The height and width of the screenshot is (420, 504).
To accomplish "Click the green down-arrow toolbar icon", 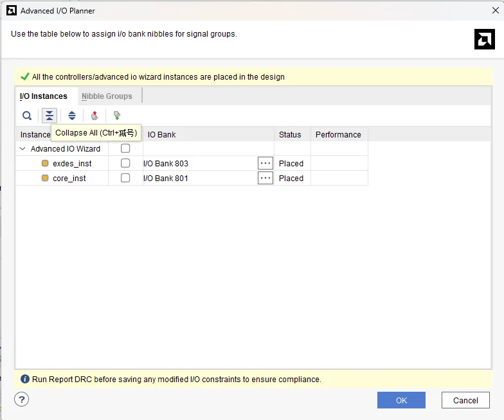I will click(117, 116).
